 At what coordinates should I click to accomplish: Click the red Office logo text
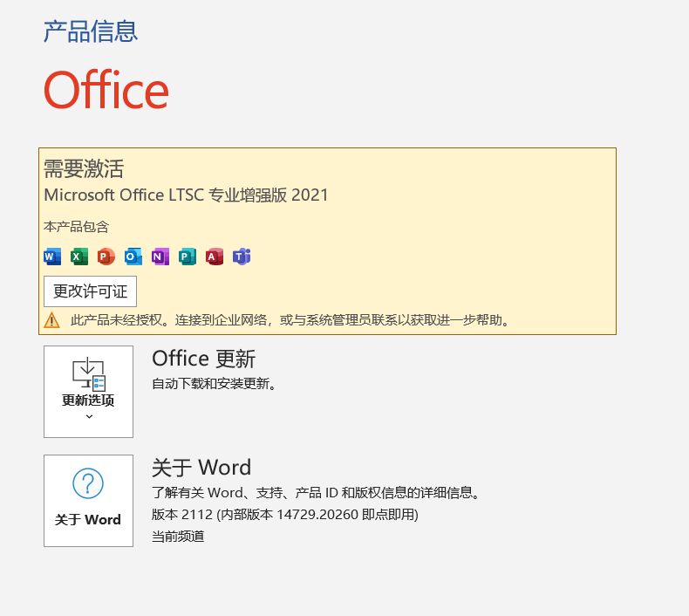(106, 90)
